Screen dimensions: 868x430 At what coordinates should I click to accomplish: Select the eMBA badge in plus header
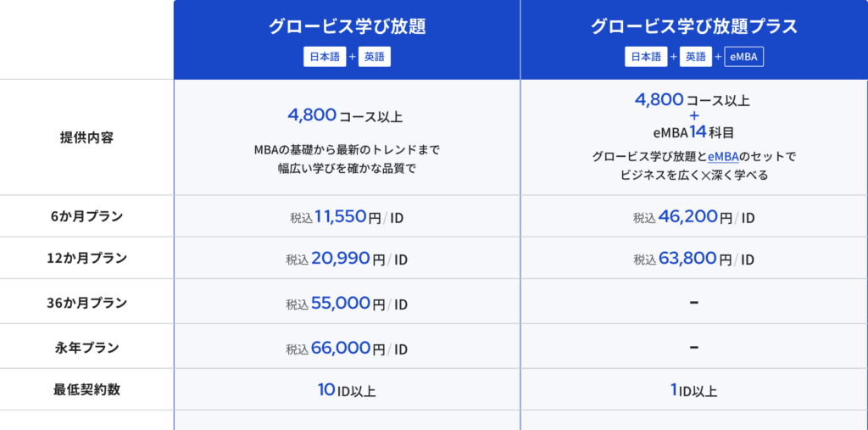(x=745, y=57)
